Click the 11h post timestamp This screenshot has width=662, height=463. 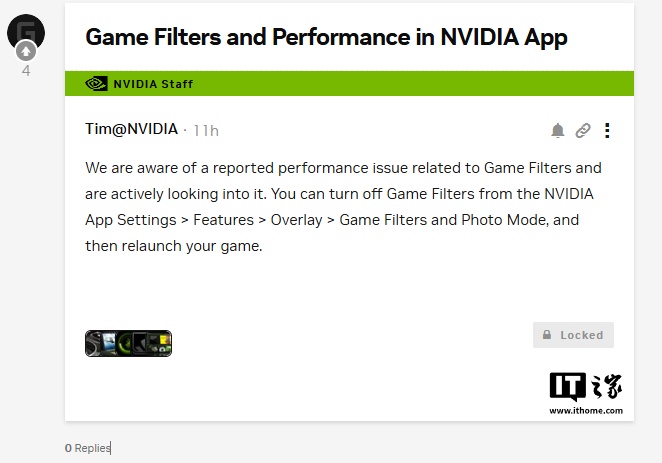click(x=206, y=130)
